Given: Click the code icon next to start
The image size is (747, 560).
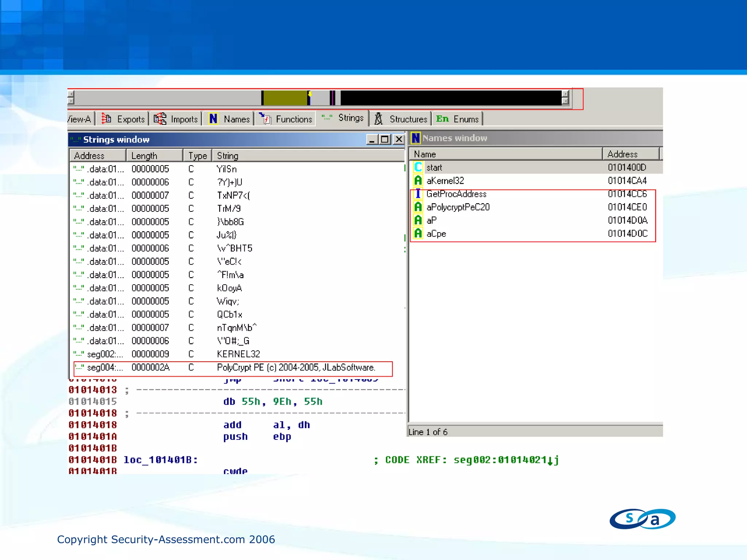Looking at the screenshot, I should pyautogui.click(x=418, y=167).
